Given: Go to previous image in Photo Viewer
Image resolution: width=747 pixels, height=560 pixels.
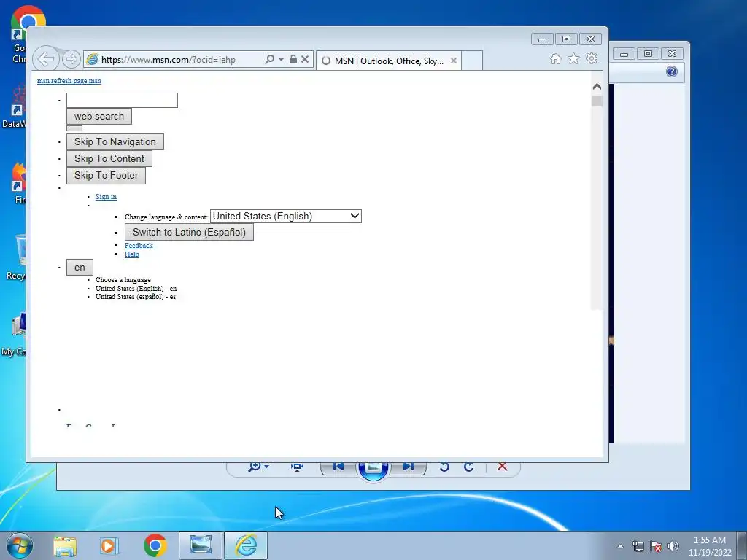Looking at the screenshot, I should (338, 467).
